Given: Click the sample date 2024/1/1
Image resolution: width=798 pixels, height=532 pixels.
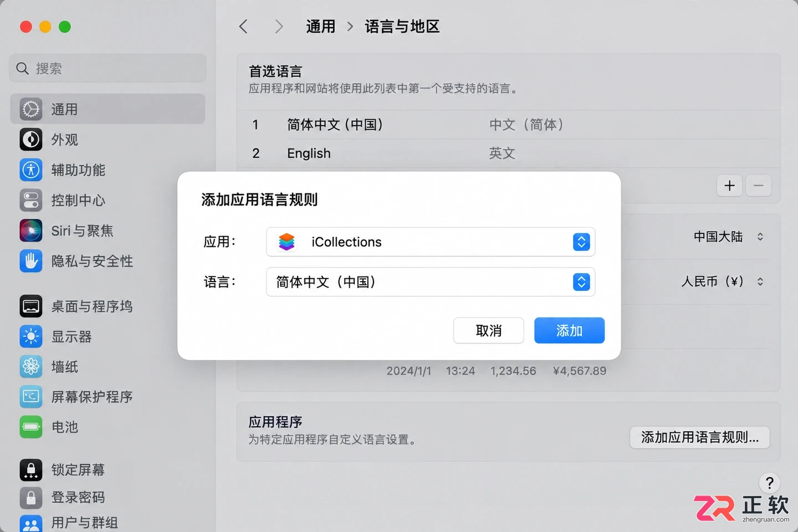Looking at the screenshot, I should (408, 371).
